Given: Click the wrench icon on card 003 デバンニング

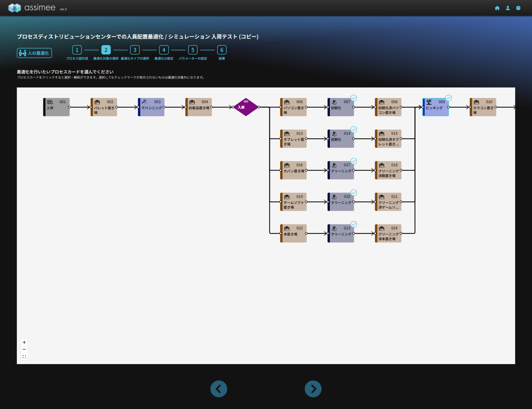Looking at the screenshot, I should coord(144,102).
